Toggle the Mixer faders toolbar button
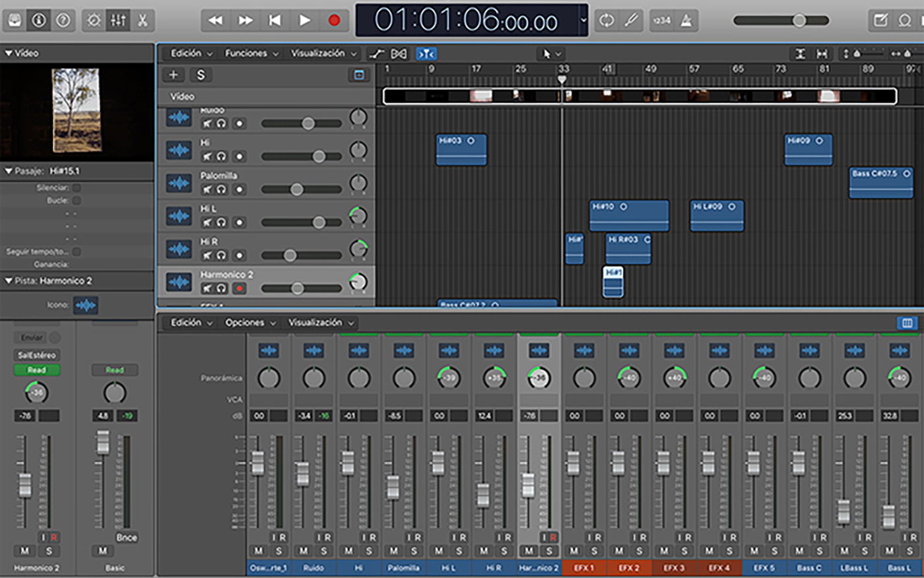The image size is (924, 578). 118,20
